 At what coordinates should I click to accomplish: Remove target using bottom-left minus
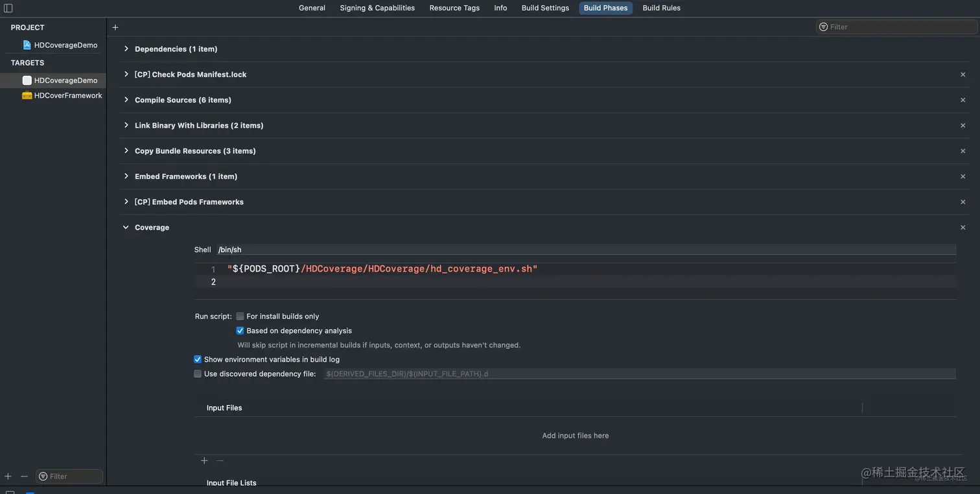[24, 476]
